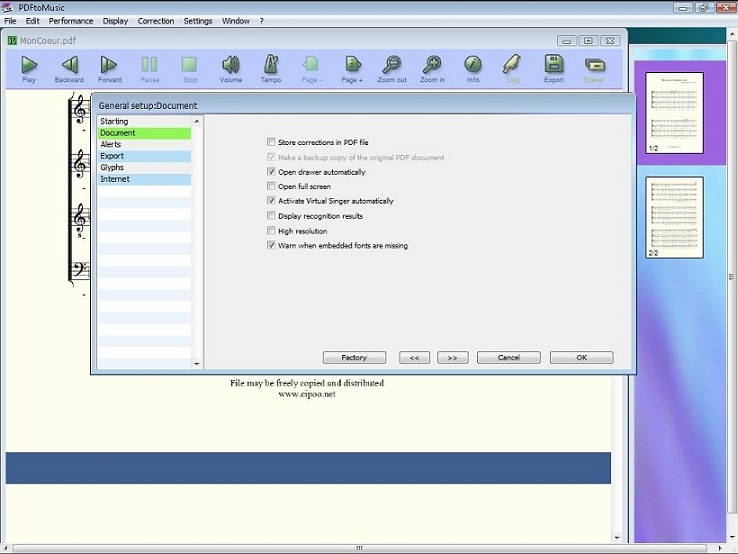The width and height of the screenshot is (738, 554).
Task: Open the Correction menu
Action: click(155, 21)
